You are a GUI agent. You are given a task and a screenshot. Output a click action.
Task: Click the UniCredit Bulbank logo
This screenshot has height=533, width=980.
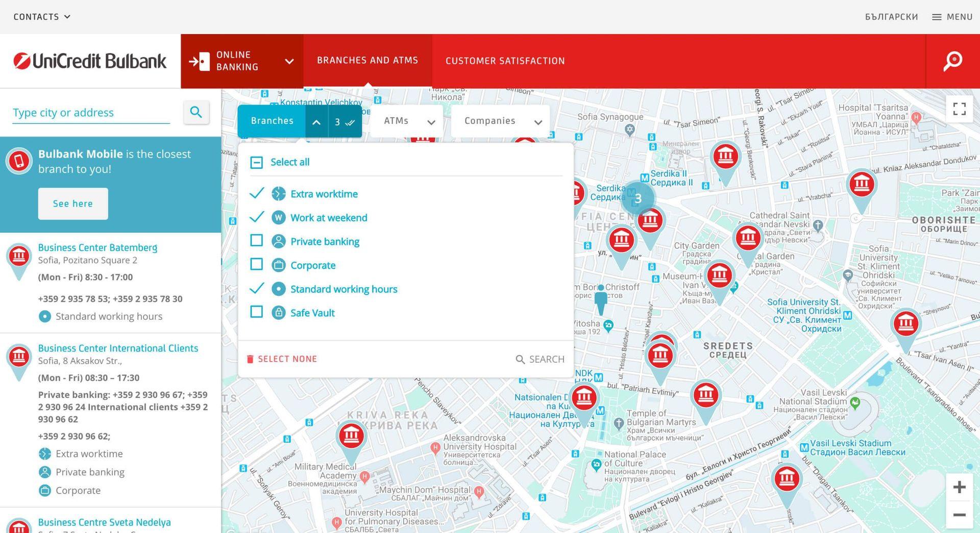point(89,61)
